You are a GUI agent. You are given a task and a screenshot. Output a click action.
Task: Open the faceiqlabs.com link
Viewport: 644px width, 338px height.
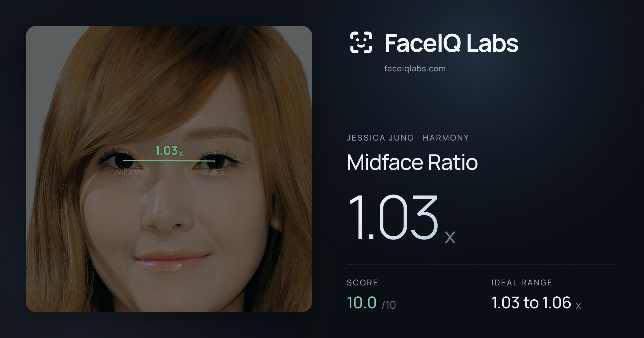[x=415, y=69]
